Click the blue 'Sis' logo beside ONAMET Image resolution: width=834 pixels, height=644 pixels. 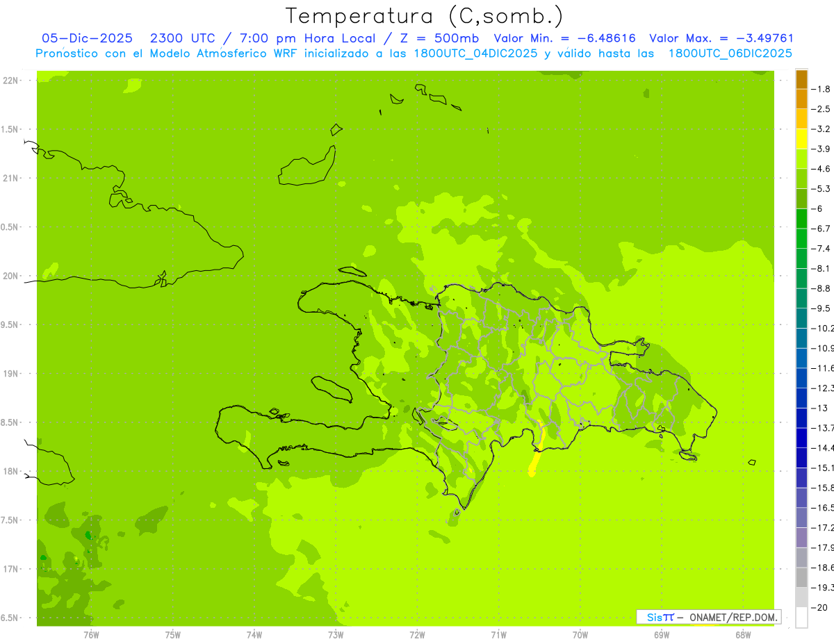pos(654,617)
